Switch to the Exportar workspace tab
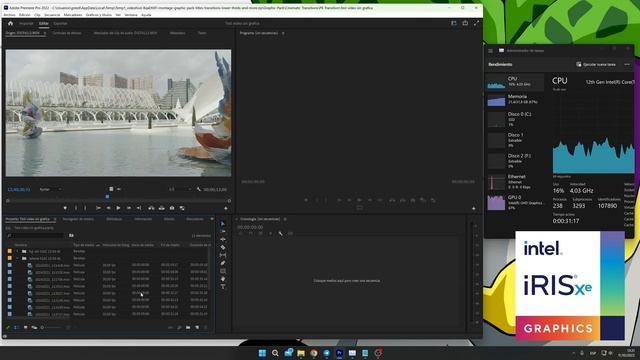Image resolution: width=640 pixels, height=360 pixels. click(x=60, y=24)
